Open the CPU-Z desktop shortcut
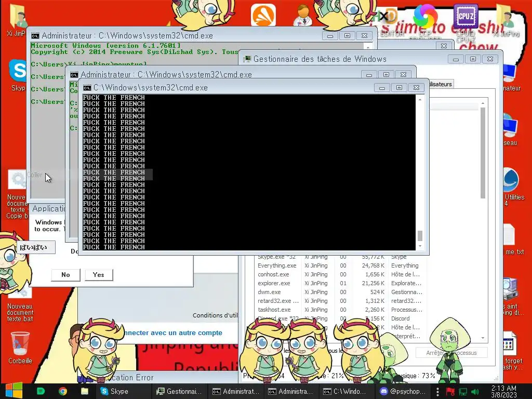Screen dimensions: 532x399 [465, 22]
